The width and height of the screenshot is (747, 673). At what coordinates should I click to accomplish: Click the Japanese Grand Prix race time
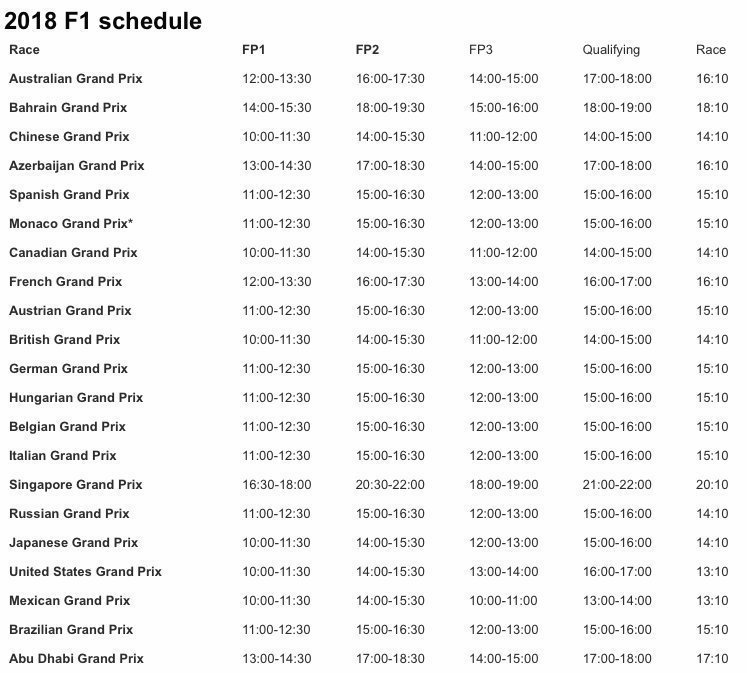click(712, 542)
